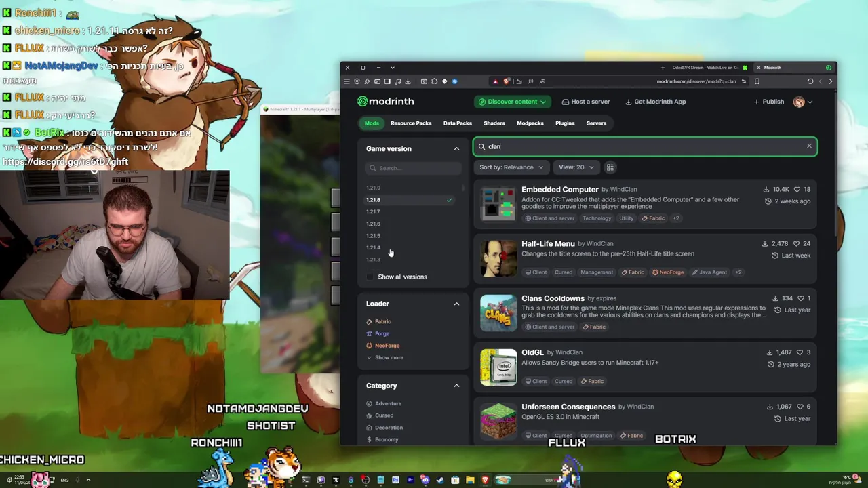The image size is (868, 488).
Task: Open the browser tab list chevron
Action: click(x=392, y=68)
